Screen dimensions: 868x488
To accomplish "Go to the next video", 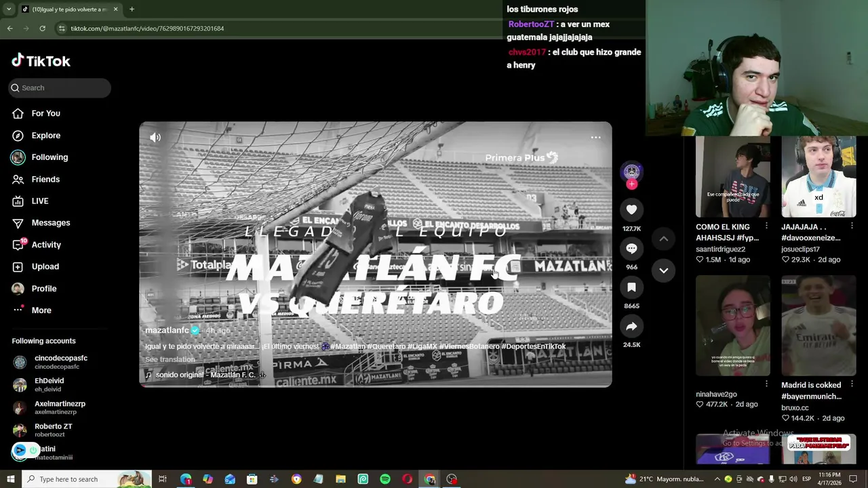I will click(664, 270).
